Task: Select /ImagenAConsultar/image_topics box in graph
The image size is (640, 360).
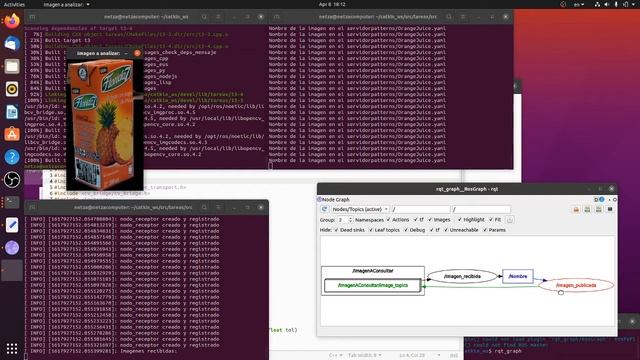Action: coord(373,285)
